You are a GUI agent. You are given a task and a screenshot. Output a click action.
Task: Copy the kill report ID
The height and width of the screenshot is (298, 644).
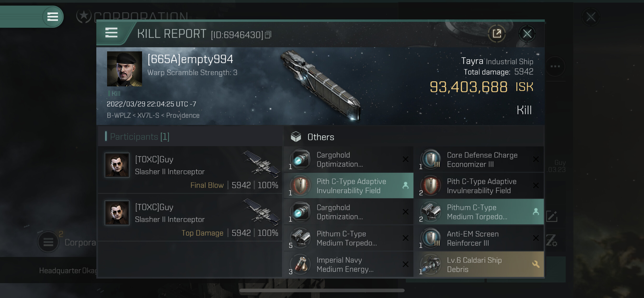pos(268,35)
